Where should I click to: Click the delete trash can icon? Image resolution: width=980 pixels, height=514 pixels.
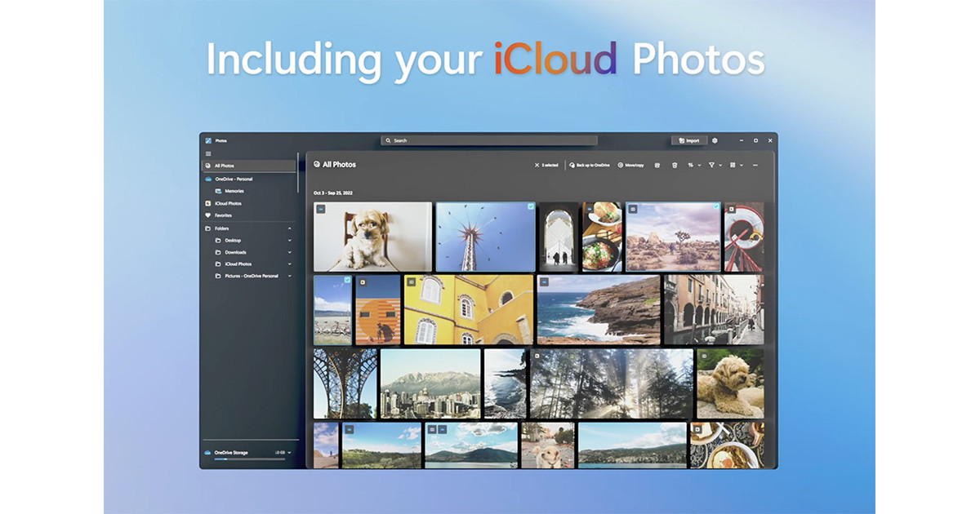(675, 165)
